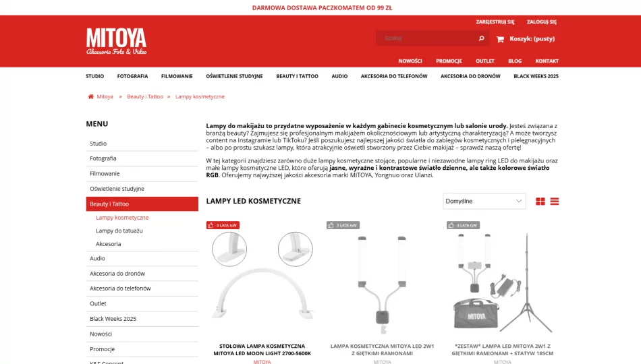The height and width of the screenshot is (364, 641).
Task: Click Lampy kosmetyczne breadcrumb link
Action: pyautogui.click(x=200, y=97)
